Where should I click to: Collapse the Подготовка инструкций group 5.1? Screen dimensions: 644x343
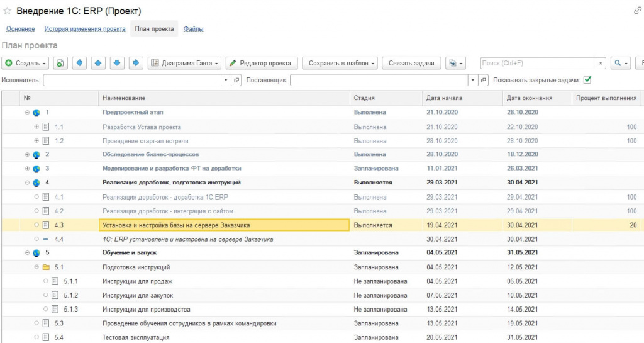[36, 267]
